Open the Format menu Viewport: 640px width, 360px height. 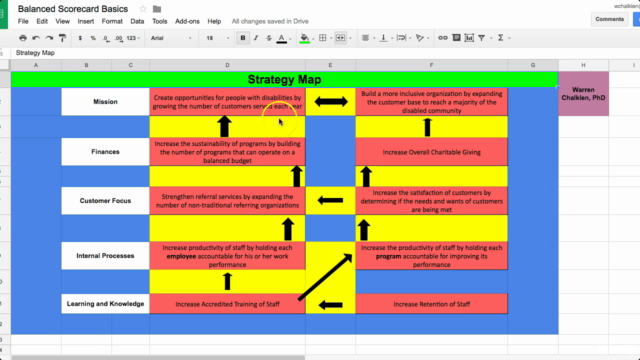tap(112, 21)
